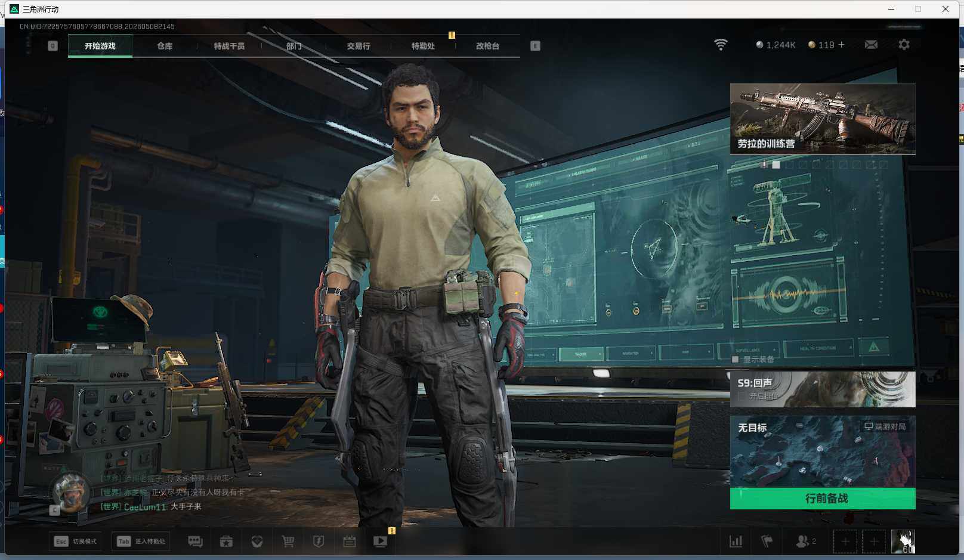Click the soldier avatar beside world chat
The image size is (964, 560).
(x=71, y=493)
